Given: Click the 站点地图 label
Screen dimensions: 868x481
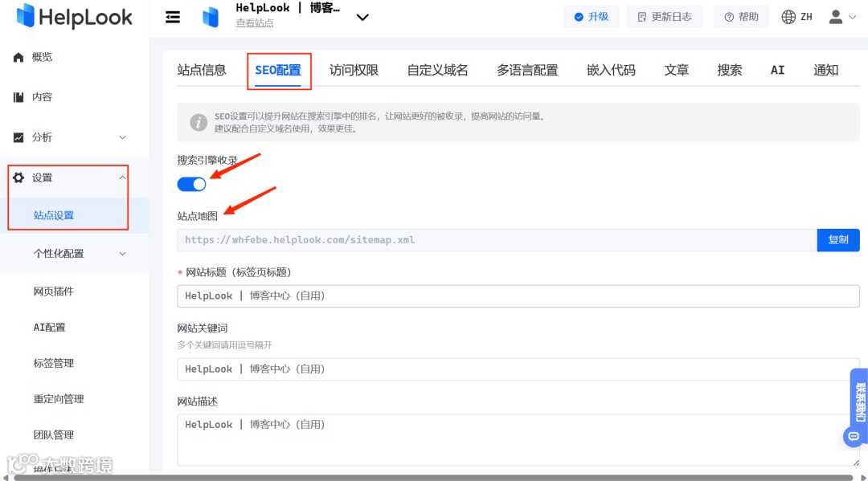Looking at the screenshot, I should tap(198, 216).
